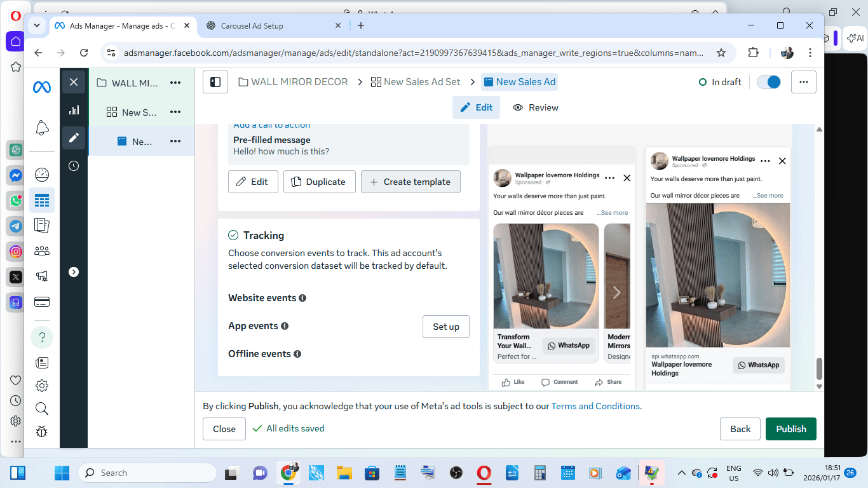Open the history clock icon

tap(74, 166)
